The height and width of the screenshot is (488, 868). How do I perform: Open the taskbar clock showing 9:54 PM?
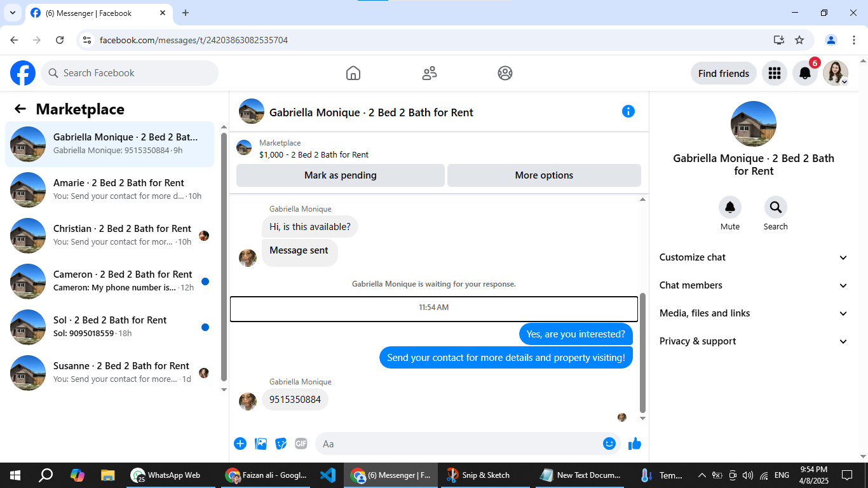[813, 475]
